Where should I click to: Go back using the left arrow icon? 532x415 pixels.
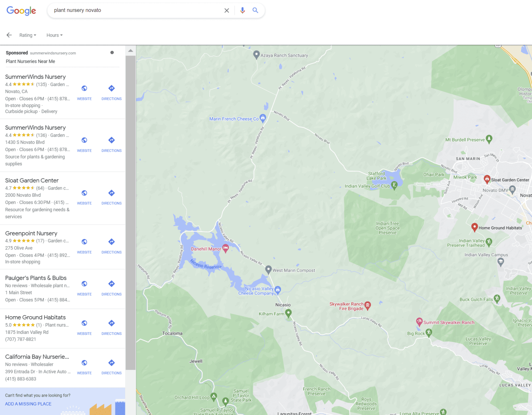[x=9, y=35]
